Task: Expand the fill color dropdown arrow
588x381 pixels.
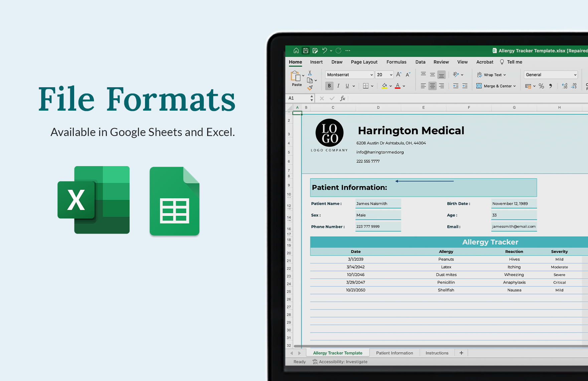Action: (x=390, y=86)
